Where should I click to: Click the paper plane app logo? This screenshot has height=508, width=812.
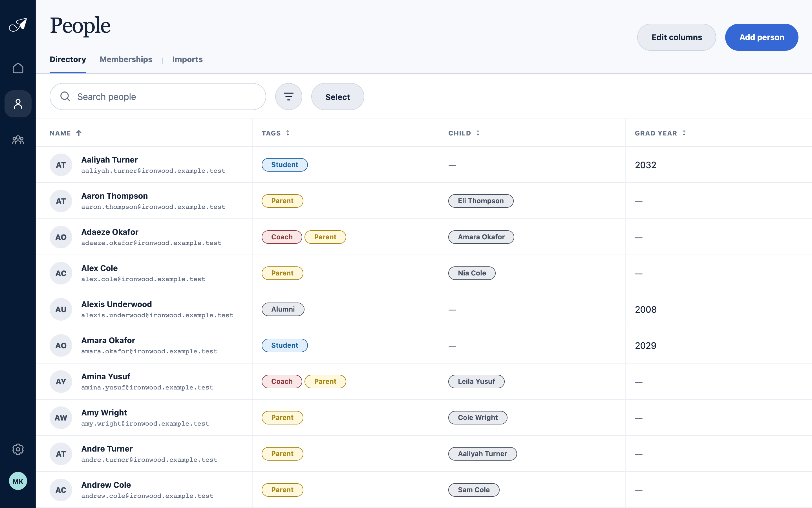18,25
